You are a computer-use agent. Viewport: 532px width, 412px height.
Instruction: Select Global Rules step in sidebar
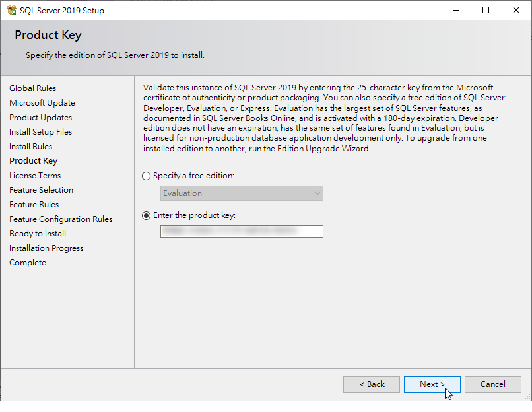coord(32,88)
